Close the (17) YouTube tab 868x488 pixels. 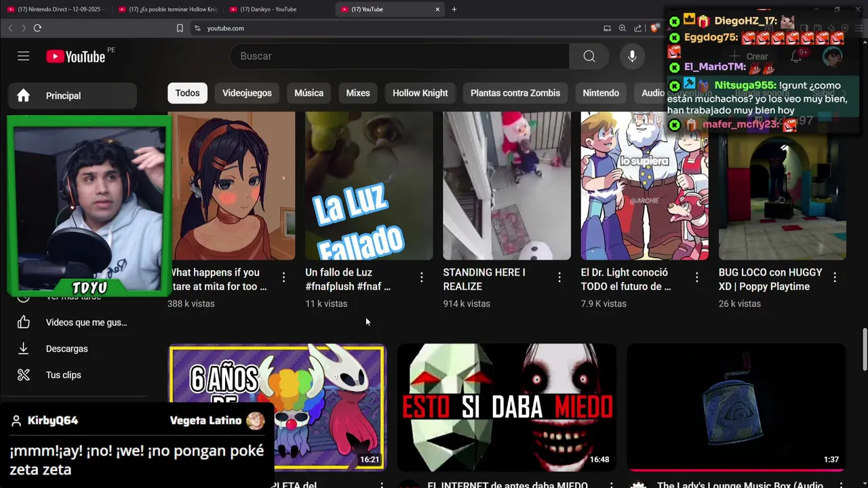click(437, 9)
